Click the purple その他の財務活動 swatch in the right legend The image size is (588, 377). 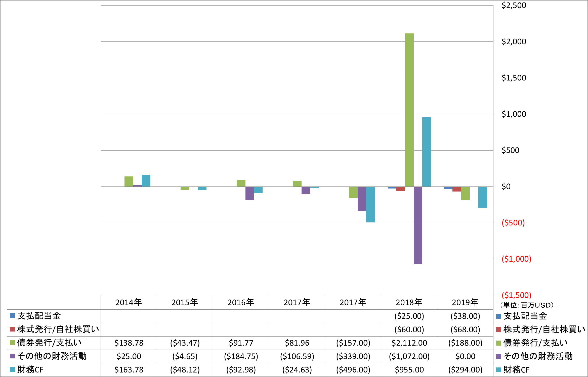pyautogui.click(x=498, y=356)
